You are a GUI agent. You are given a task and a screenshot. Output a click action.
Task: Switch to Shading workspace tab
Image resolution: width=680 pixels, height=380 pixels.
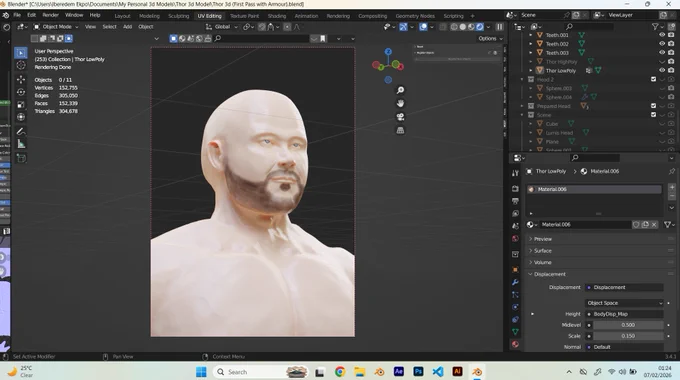tap(277, 16)
